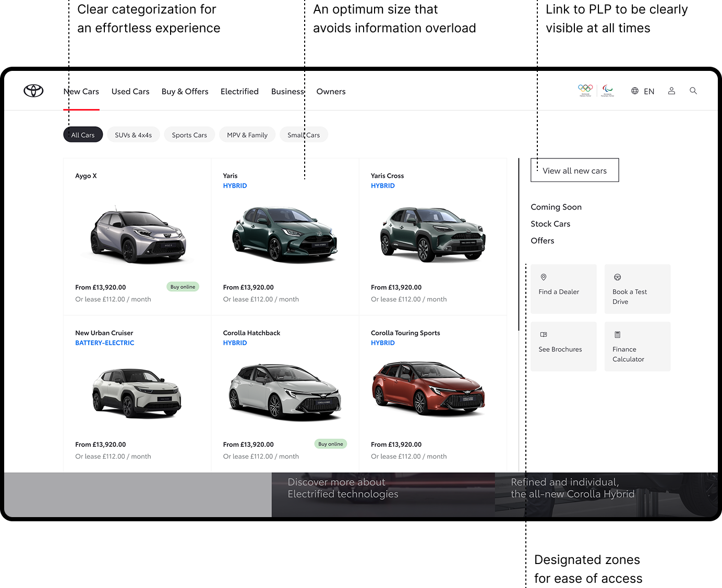Select the MPV & Family filter
Image resolution: width=722 pixels, height=588 pixels.
(247, 135)
